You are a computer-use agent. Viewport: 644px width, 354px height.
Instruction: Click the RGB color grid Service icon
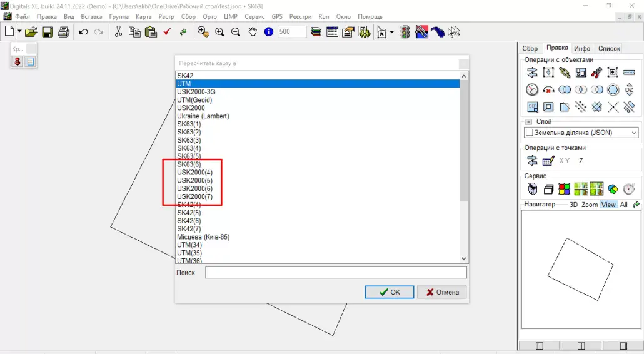click(x=565, y=189)
